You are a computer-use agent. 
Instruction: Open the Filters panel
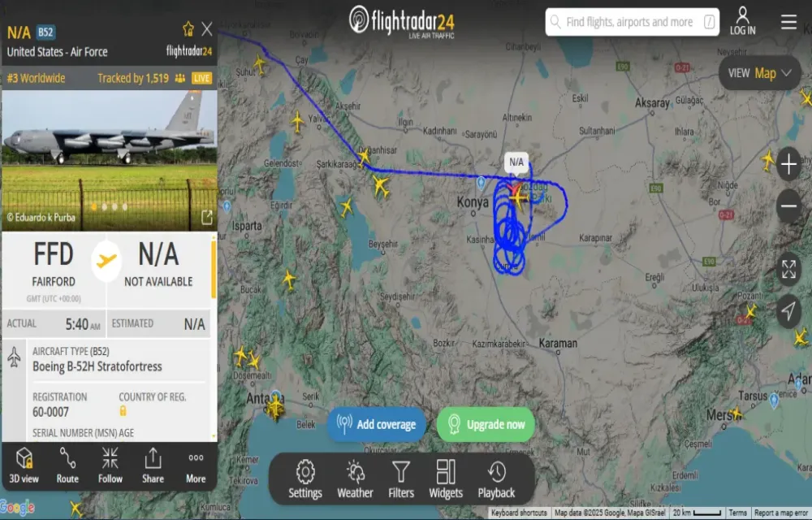[401, 479]
